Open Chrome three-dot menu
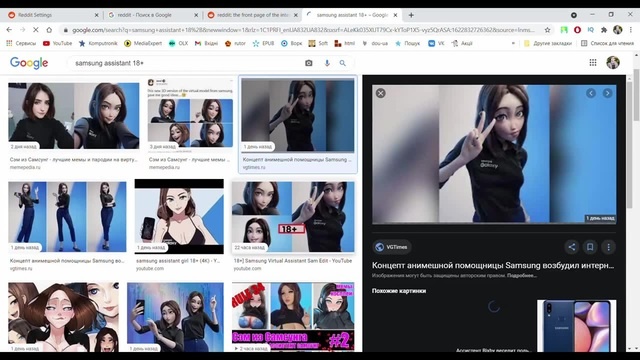 point(631,30)
